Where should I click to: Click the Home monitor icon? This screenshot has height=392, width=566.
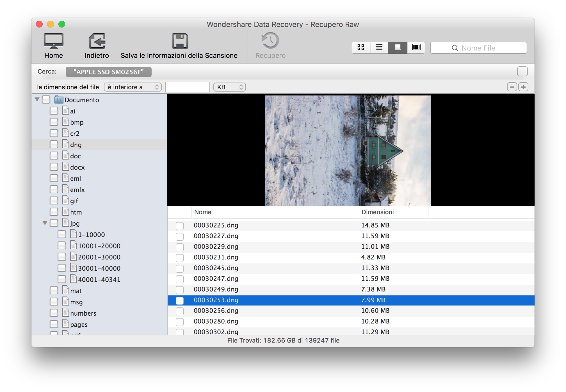[x=53, y=41]
